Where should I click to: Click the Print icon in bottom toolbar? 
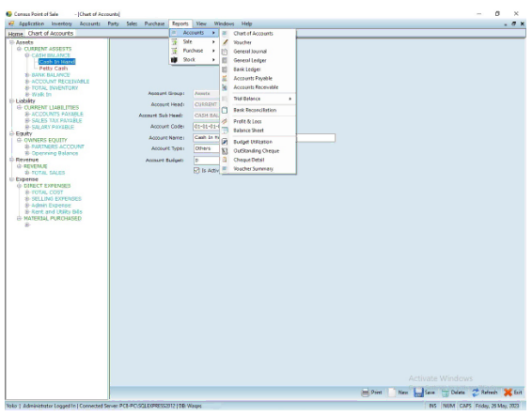click(x=365, y=393)
